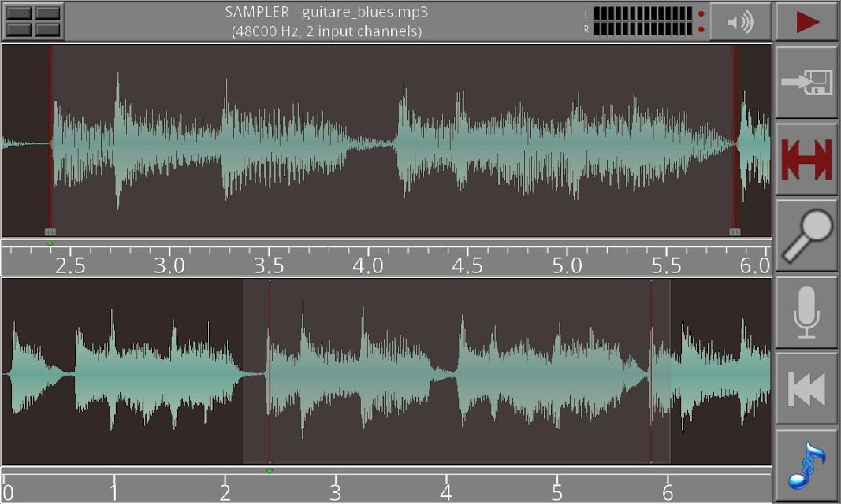Open the four-square grid menu

(33, 21)
